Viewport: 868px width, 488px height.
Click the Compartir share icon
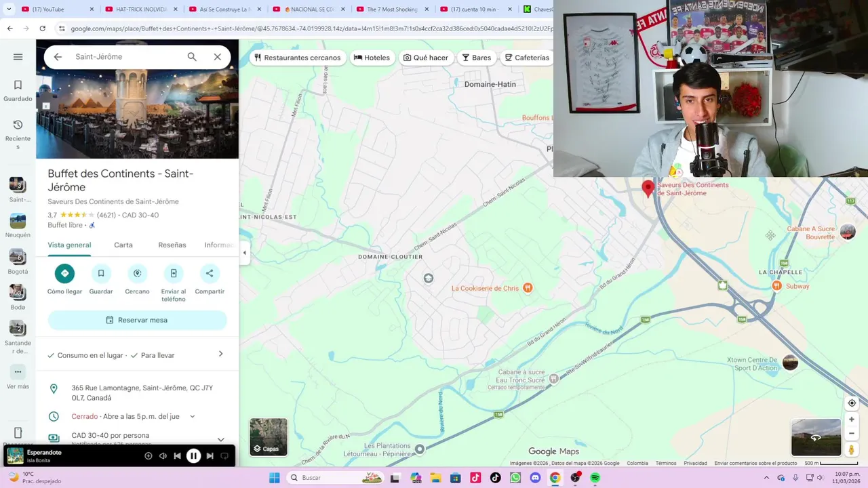(210, 273)
